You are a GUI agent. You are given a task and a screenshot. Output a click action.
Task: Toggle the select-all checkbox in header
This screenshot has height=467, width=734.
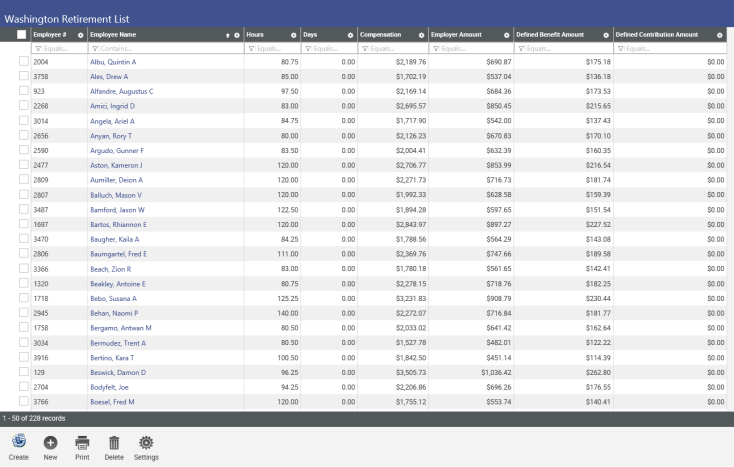(22, 35)
